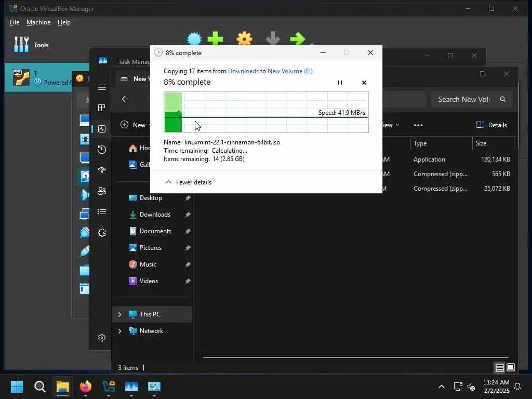
Task: Unpin Music using its pin icon
Action: click(x=188, y=264)
